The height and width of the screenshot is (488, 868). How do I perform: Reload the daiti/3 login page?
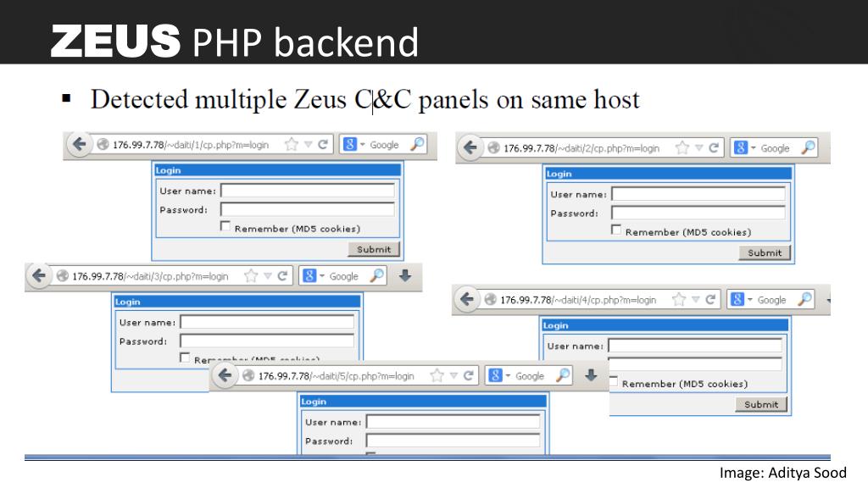(x=282, y=276)
